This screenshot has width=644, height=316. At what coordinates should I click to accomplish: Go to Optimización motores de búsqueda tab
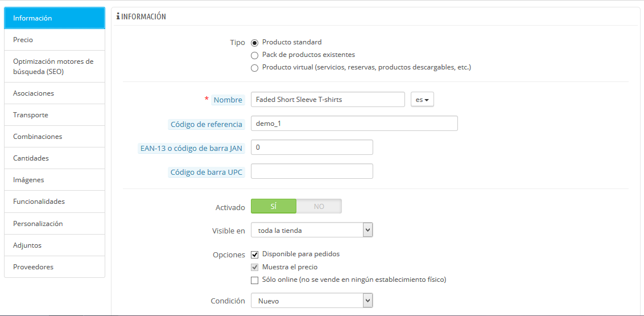point(55,67)
